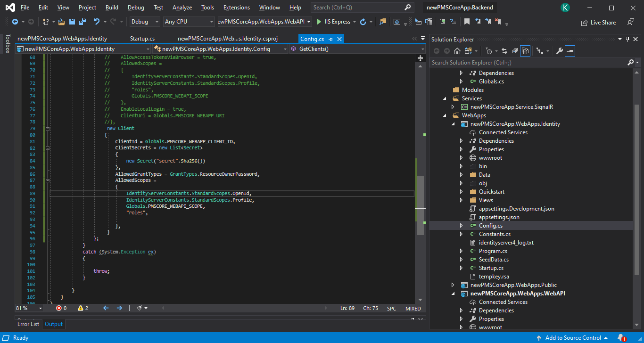This screenshot has height=343, width=644.
Task: Select Program.cs in Solution Explorer
Action: point(493,251)
